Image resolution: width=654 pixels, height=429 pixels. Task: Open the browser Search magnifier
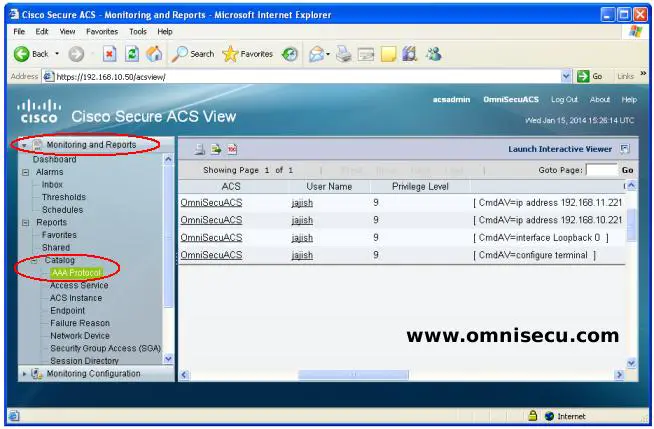click(x=180, y=54)
